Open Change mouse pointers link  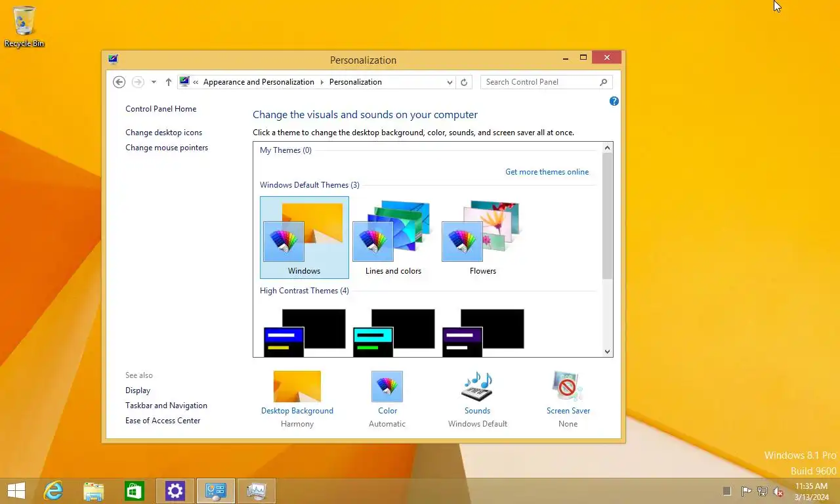[x=167, y=148]
